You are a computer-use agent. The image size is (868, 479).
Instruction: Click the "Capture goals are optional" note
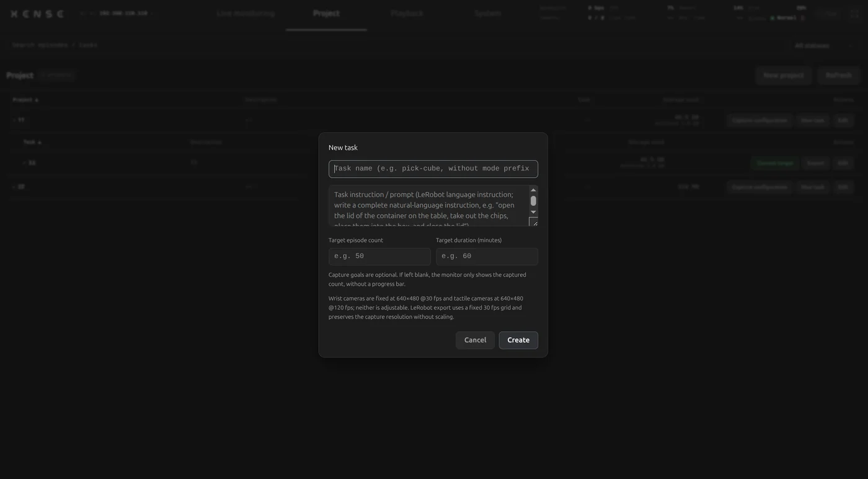tap(427, 279)
